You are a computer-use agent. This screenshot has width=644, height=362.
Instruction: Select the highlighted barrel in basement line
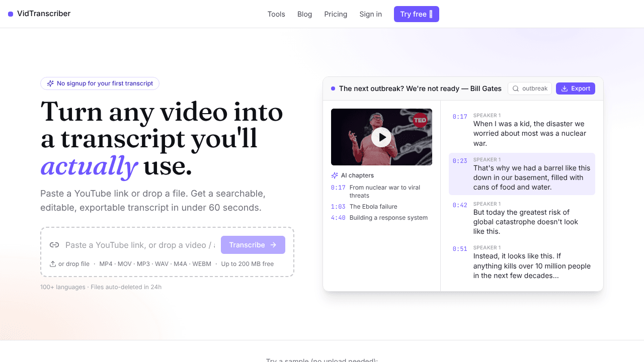(522, 174)
